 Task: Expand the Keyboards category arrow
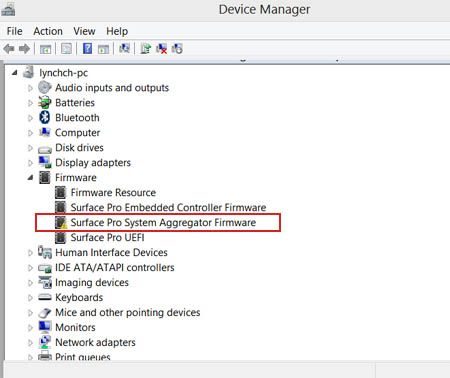(30, 298)
